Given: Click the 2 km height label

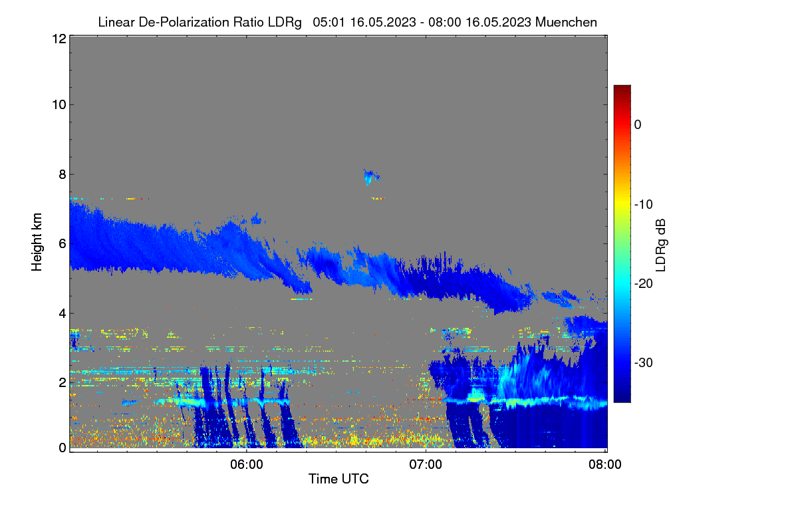Looking at the screenshot, I should click(62, 382).
